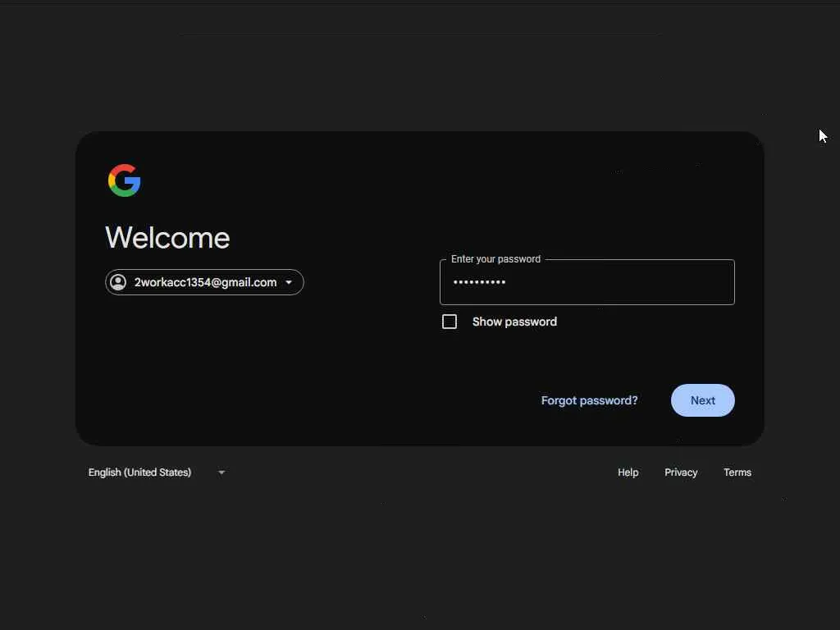Screen dimensions: 840x630
Task: Submit with the Next button
Action: pos(703,400)
